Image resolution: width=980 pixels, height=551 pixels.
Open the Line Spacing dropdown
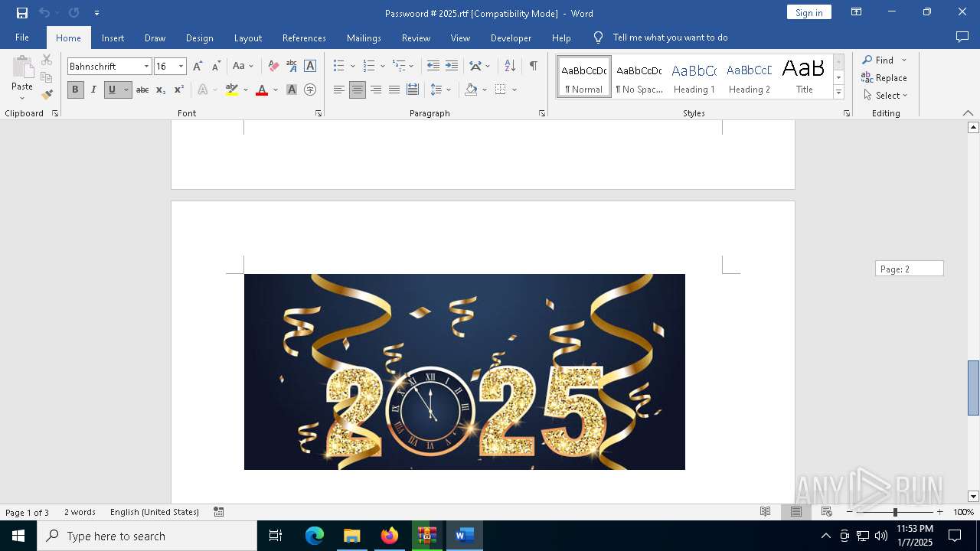click(441, 90)
